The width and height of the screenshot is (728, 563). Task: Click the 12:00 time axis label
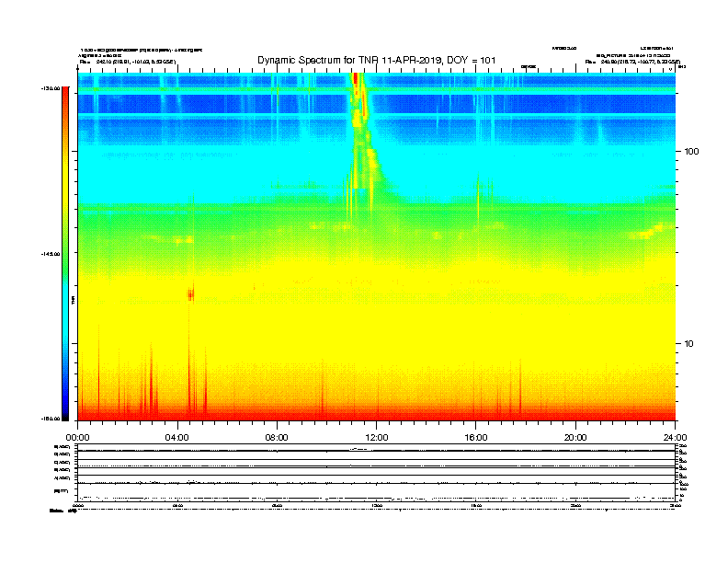click(377, 438)
